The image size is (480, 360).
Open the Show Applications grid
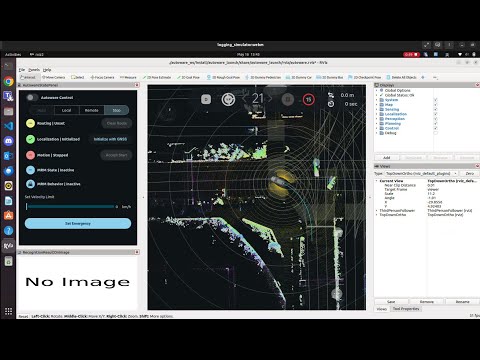[9, 311]
